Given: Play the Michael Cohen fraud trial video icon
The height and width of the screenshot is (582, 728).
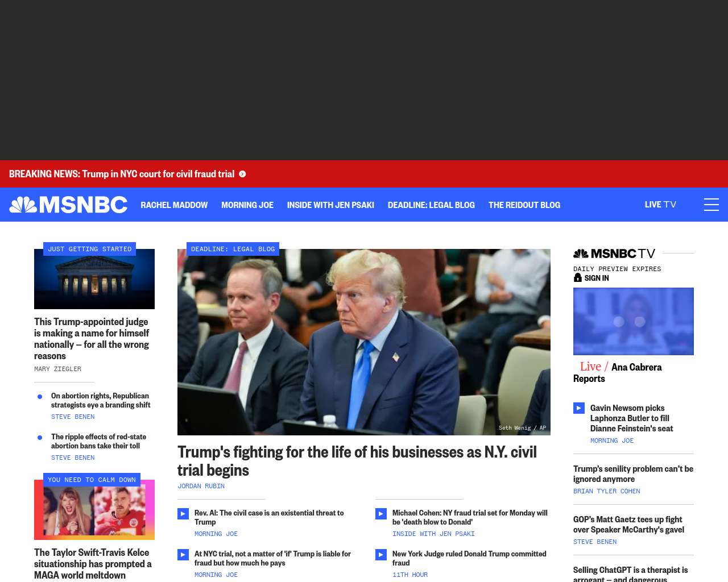Looking at the screenshot, I should [381, 514].
